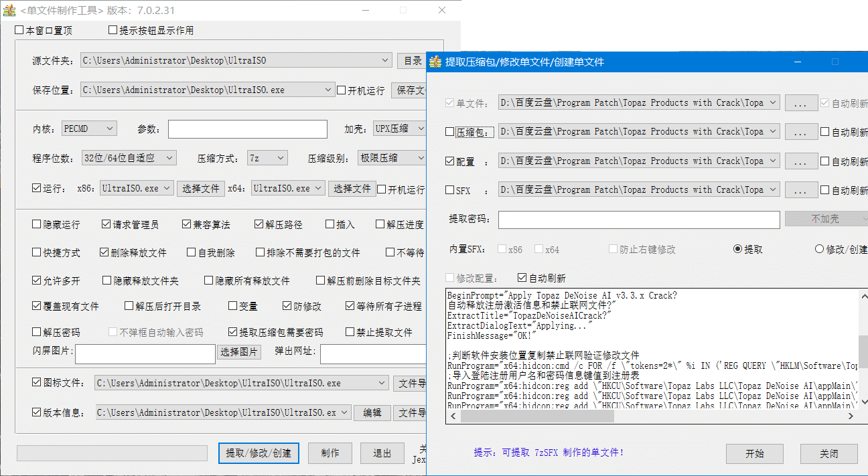Open x86 UltraISO.exe run dropdown
This screenshot has height=476, width=868.
click(167, 188)
